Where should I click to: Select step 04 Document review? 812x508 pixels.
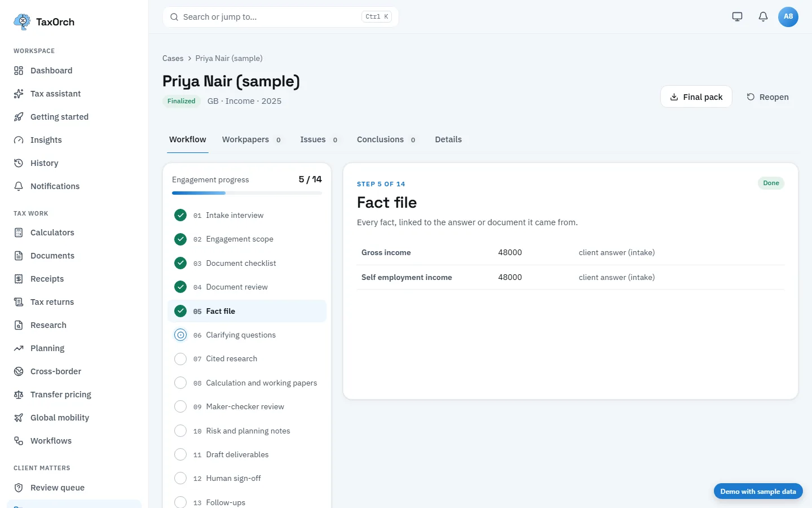click(247, 287)
